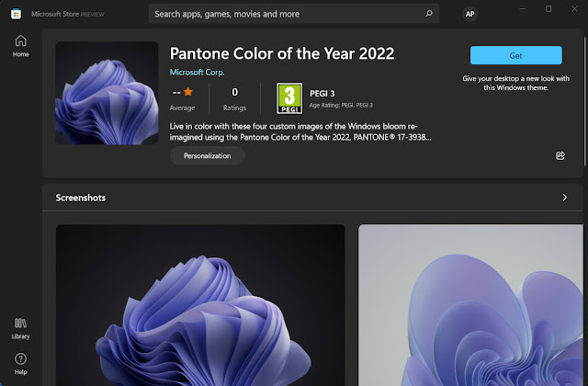The width and height of the screenshot is (588, 386).
Task: Focus the Search apps, games input field
Action: pyautogui.click(x=294, y=14)
